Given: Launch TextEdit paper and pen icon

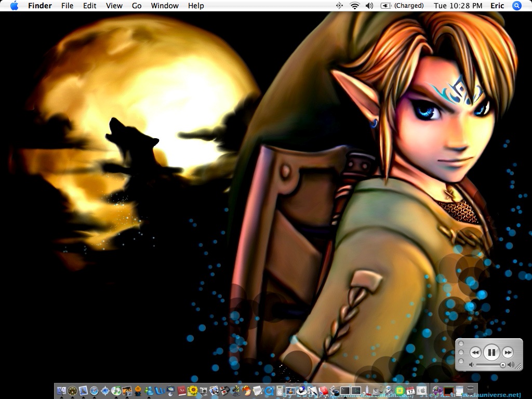Looking at the screenshot, I should point(258,391).
